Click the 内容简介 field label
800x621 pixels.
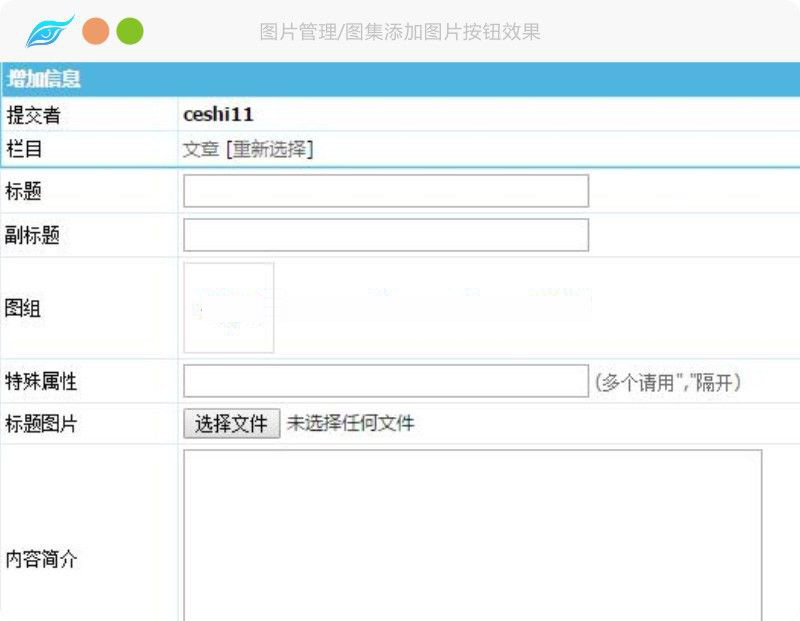(41, 559)
